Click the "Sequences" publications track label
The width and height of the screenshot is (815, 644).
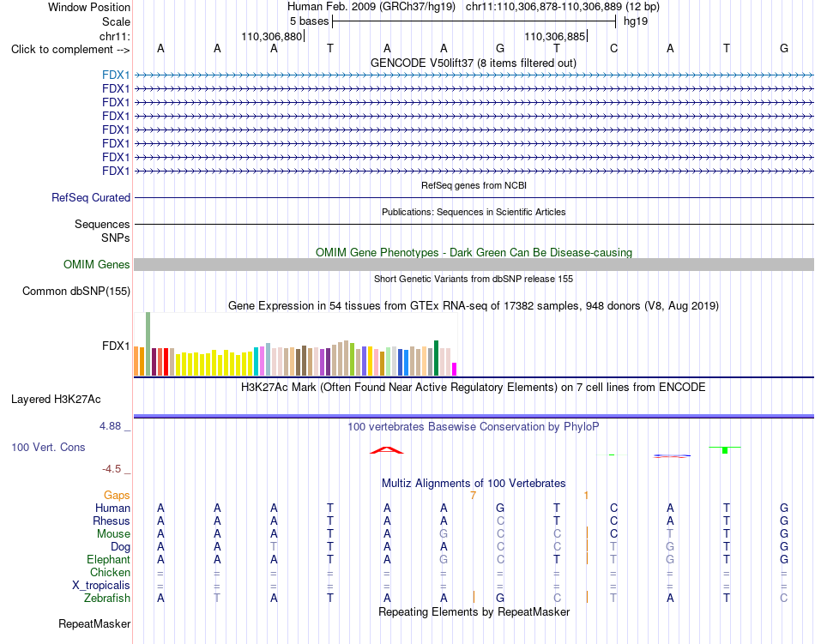pyautogui.click(x=102, y=225)
